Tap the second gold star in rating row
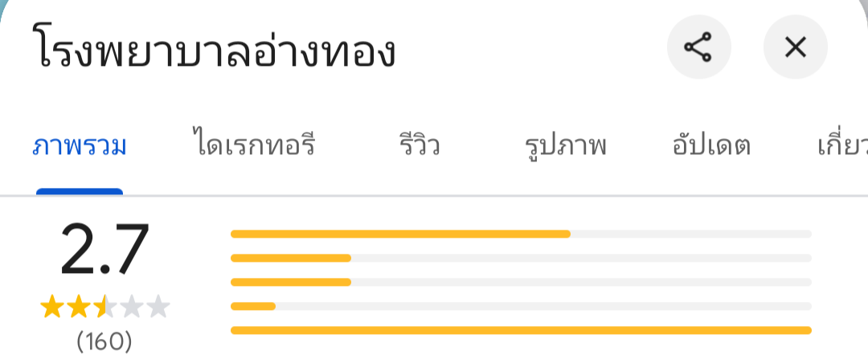 79,306
